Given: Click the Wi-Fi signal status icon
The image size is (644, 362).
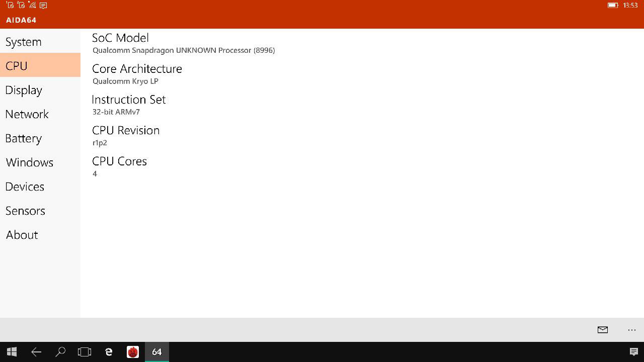Looking at the screenshot, I should click(32, 6).
